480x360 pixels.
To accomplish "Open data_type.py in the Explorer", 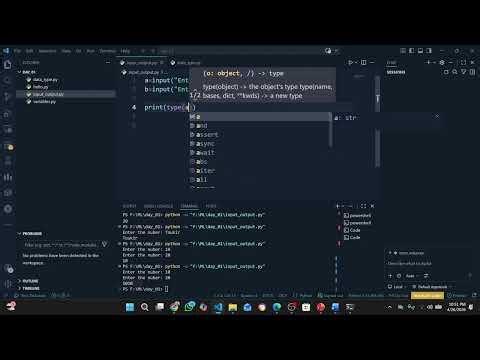I will (45, 80).
